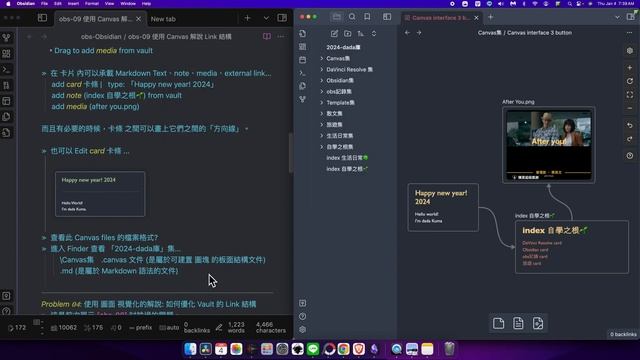The height and width of the screenshot is (360, 640).
Task: Open graph view in right window ribbon
Action: 302,99
